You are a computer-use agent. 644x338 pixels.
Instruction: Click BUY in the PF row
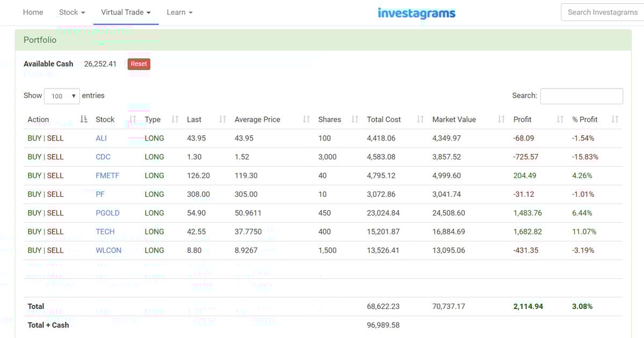point(34,194)
